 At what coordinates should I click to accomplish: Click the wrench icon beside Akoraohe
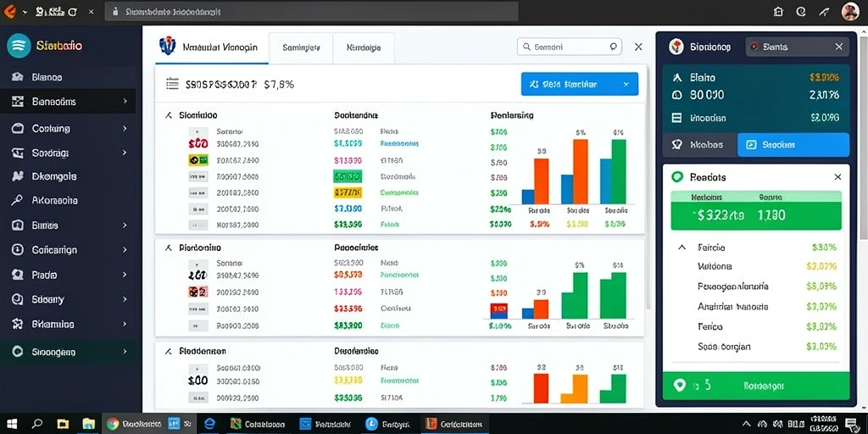pyautogui.click(x=17, y=200)
